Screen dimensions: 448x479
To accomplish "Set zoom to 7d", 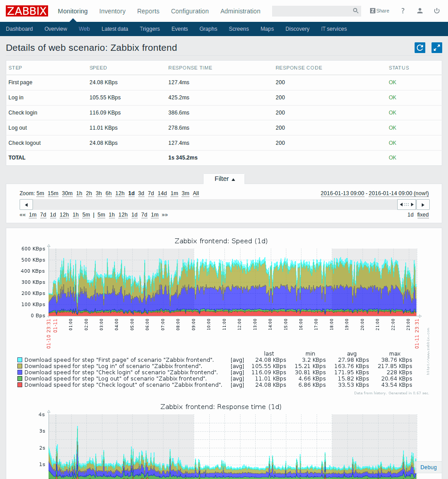I will [x=151, y=193].
